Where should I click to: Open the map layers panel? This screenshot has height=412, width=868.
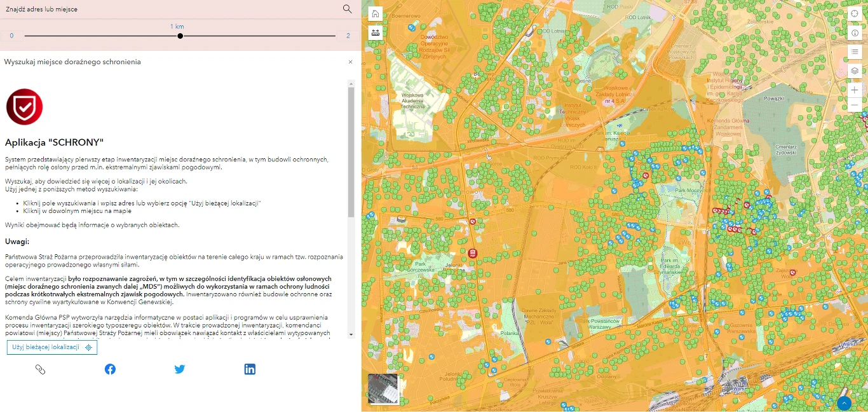pos(855,71)
